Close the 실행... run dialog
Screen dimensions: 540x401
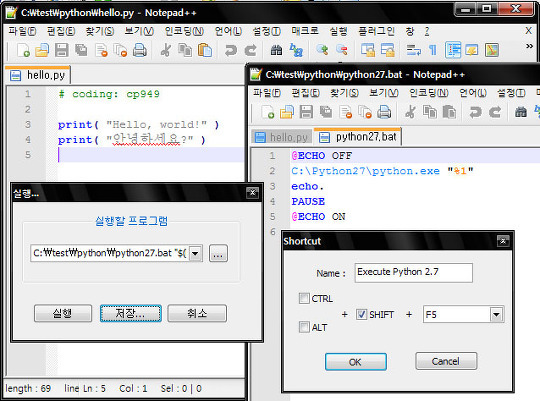tap(252, 193)
